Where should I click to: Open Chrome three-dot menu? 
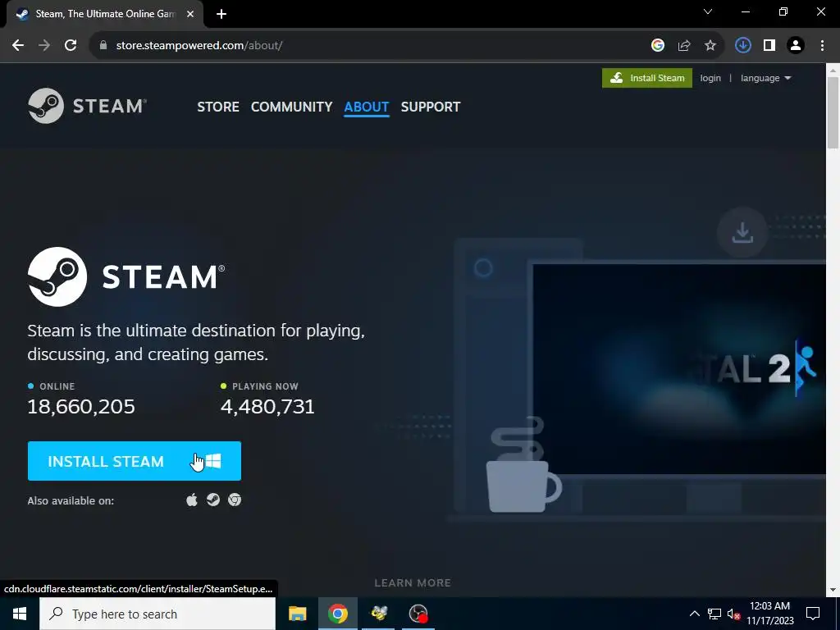[x=822, y=46]
